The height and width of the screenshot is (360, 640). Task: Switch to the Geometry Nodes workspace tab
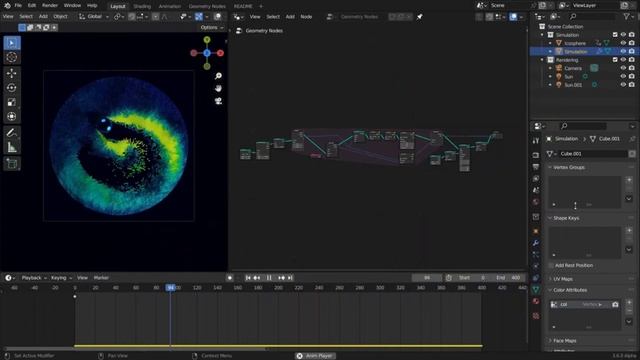(x=207, y=6)
